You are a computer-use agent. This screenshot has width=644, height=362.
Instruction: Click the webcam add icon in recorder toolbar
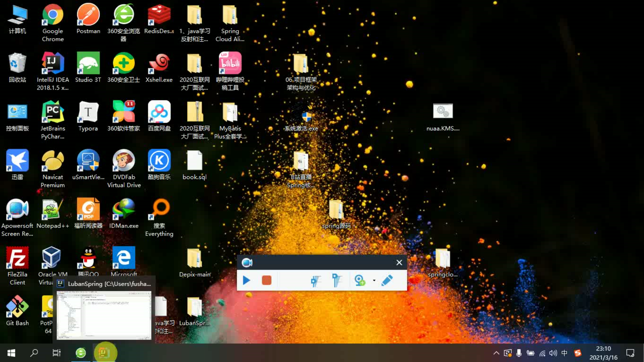(x=360, y=280)
